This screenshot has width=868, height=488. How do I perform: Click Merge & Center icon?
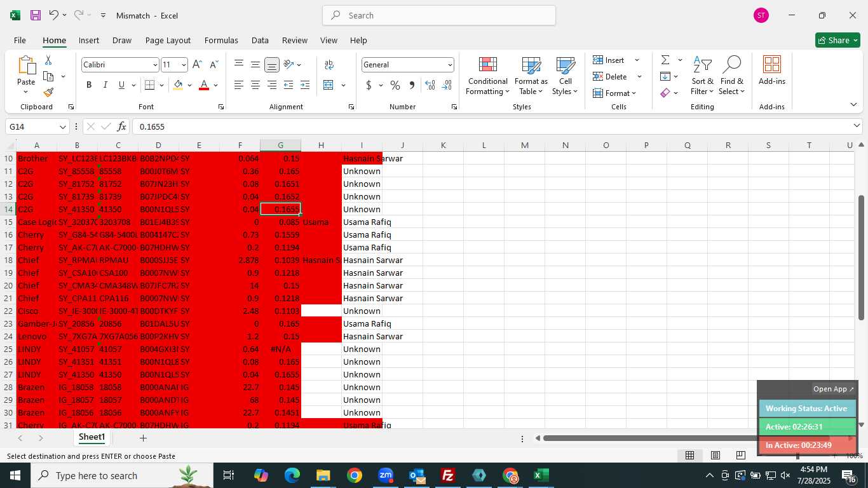coord(329,85)
